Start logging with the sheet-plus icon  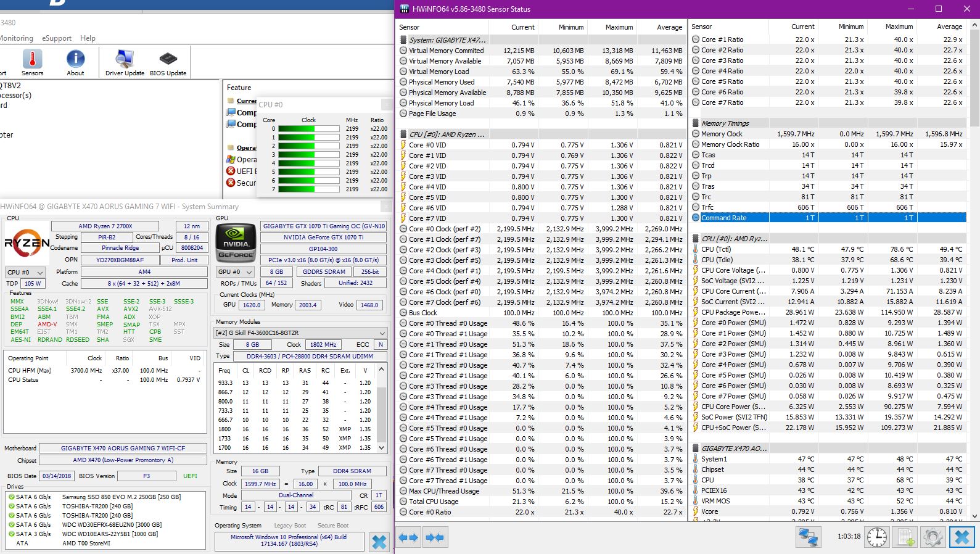905,537
